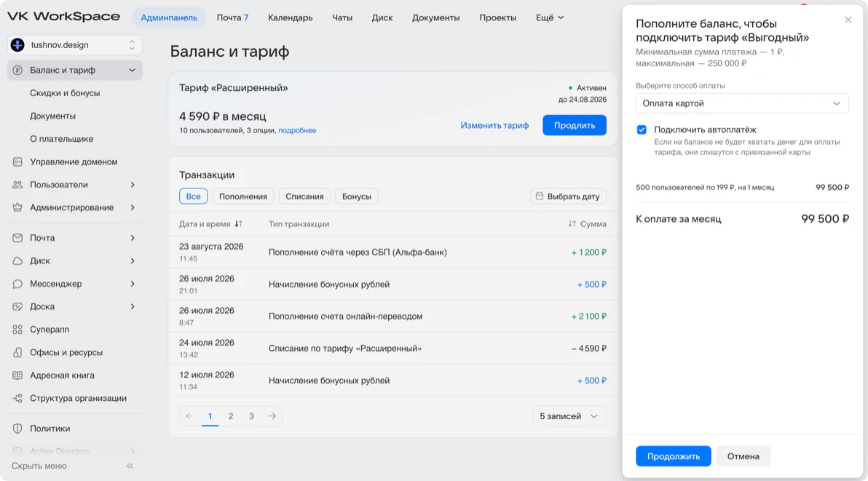Screen dimensions: 868x481
Task: Click the Структура организации icon
Action: pyautogui.click(x=17, y=398)
